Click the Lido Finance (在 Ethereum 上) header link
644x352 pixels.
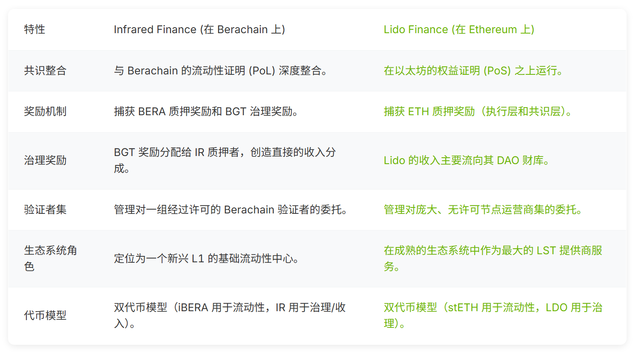(x=459, y=29)
